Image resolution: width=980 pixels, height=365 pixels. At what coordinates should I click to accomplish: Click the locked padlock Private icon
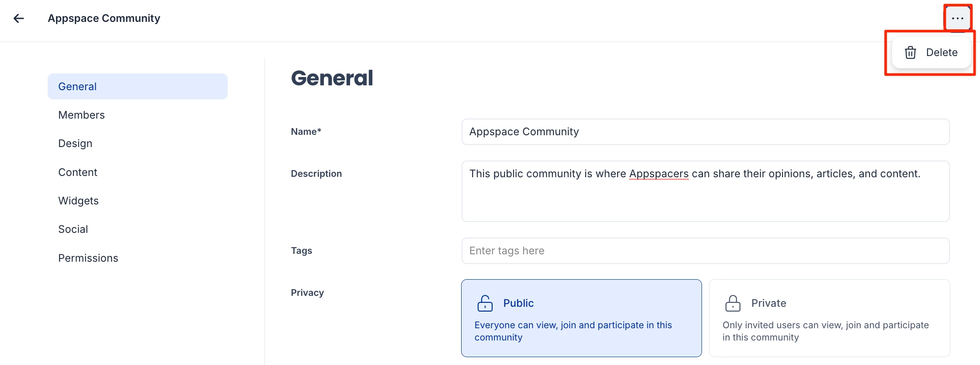[x=733, y=303]
